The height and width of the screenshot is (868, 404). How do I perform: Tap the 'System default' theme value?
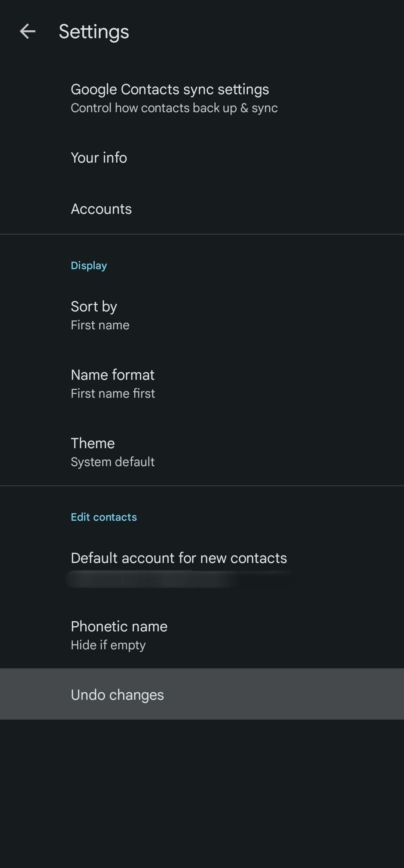click(x=113, y=462)
